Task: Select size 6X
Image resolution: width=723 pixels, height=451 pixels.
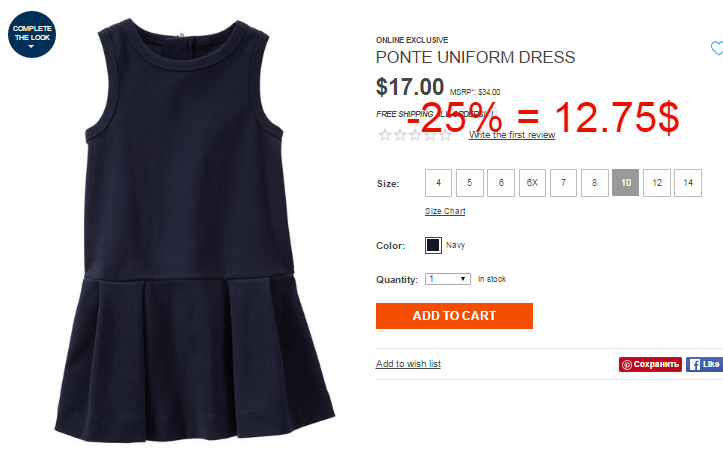Action: point(532,183)
